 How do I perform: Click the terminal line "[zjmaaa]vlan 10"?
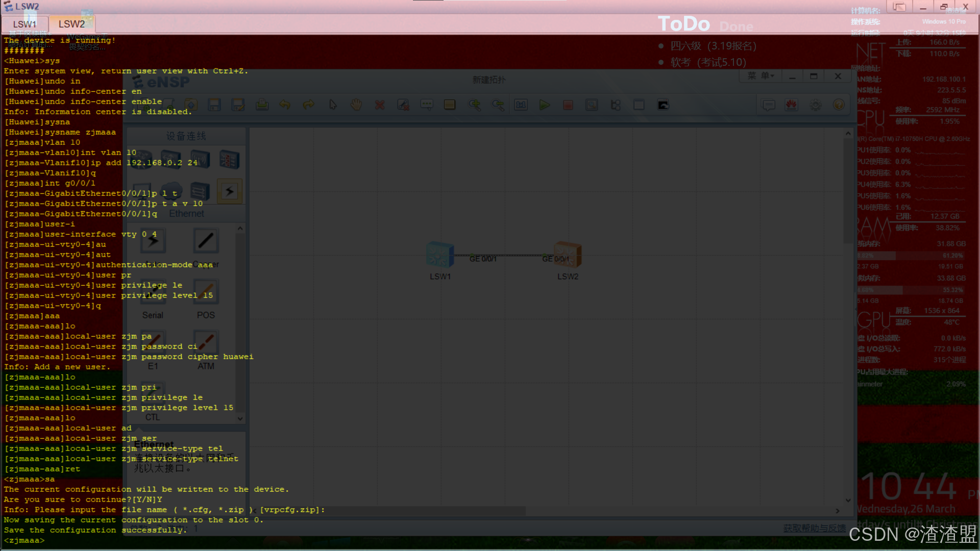pos(42,142)
